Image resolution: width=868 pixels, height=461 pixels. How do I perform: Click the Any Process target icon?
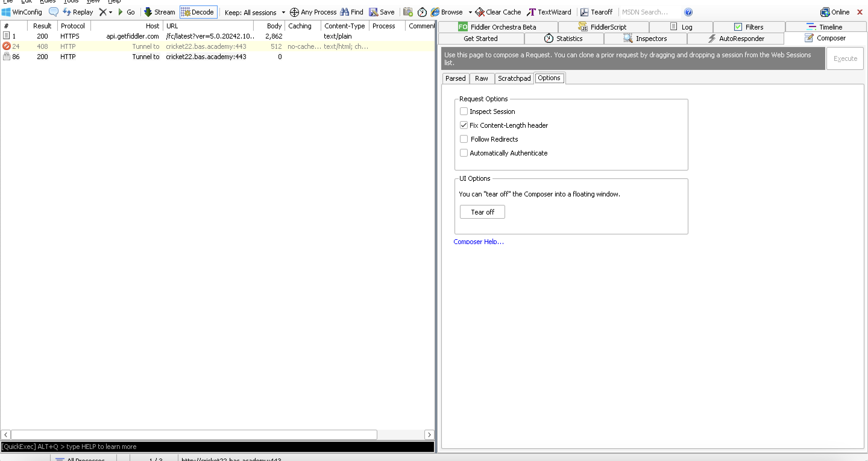pos(294,12)
